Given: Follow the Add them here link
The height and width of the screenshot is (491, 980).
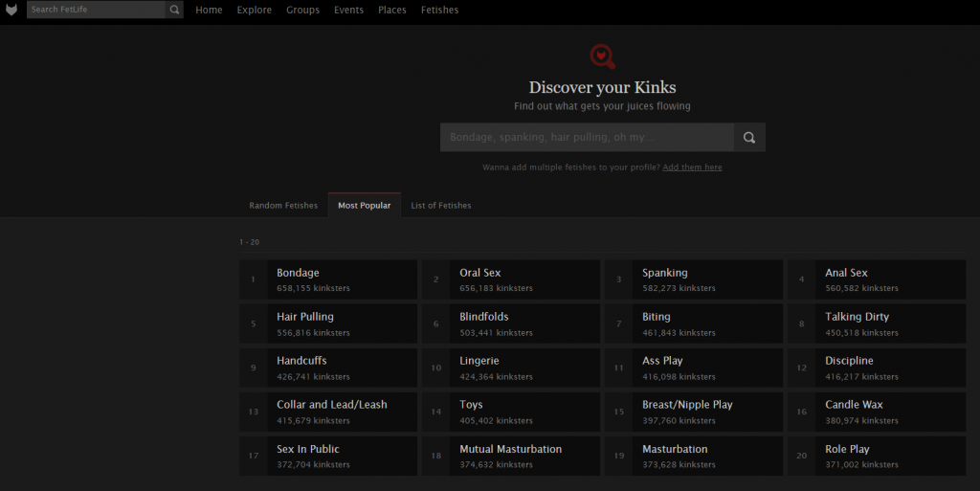Looking at the screenshot, I should pos(692,167).
